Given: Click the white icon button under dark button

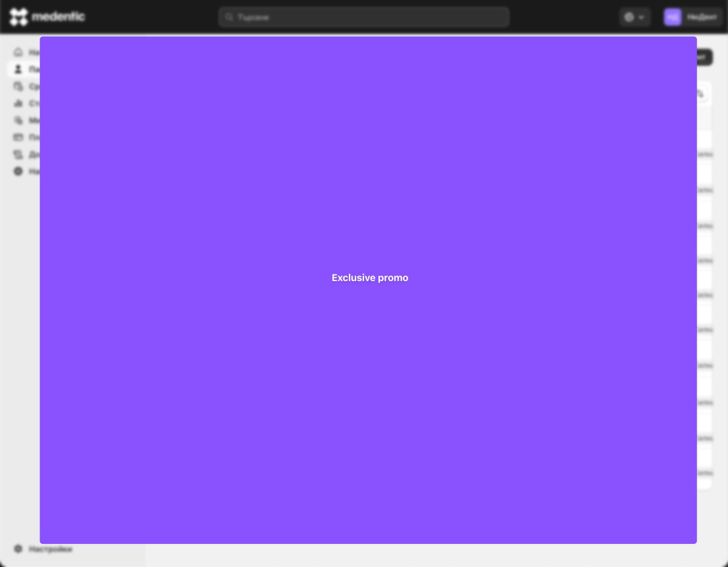Looking at the screenshot, I should point(701,93).
